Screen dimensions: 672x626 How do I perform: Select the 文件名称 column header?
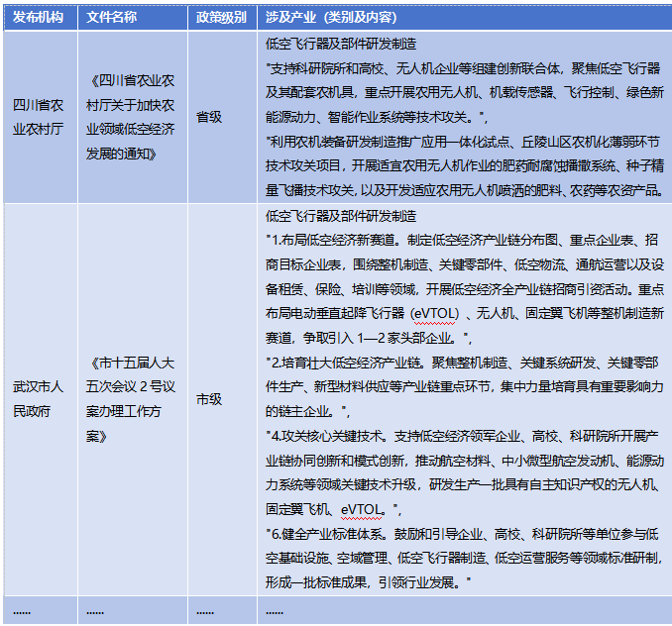[x=111, y=18]
